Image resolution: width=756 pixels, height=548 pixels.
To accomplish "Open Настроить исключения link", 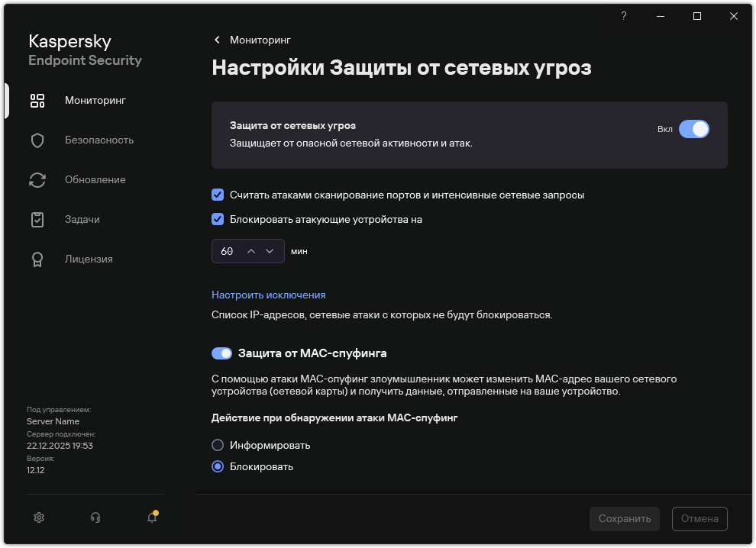I will point(268,295).
